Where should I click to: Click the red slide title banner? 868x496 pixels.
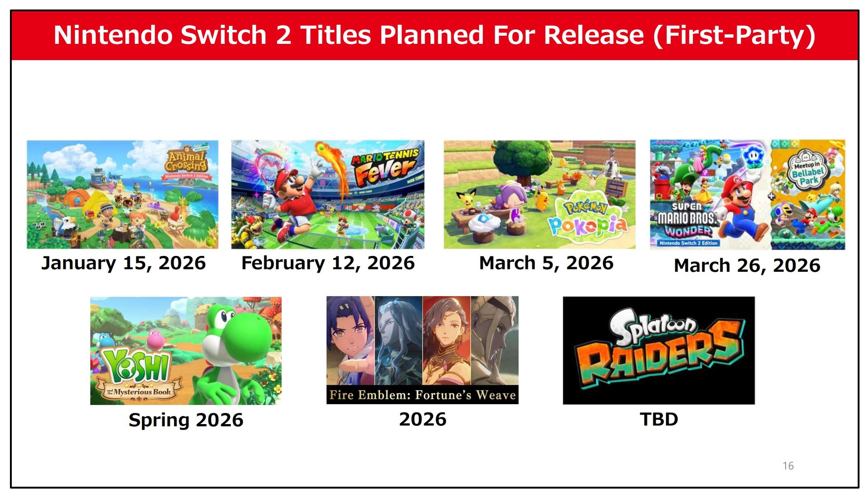pyautogui.click(x=434, y=35)
